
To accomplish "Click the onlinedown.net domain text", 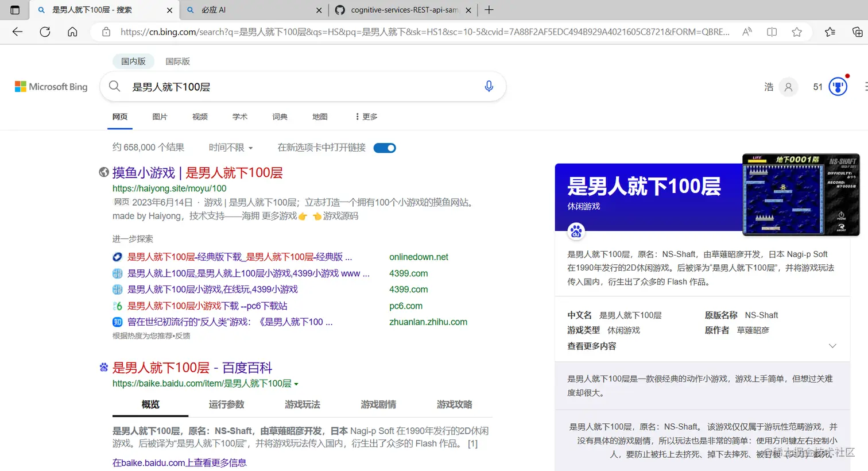I will point(418,257).
